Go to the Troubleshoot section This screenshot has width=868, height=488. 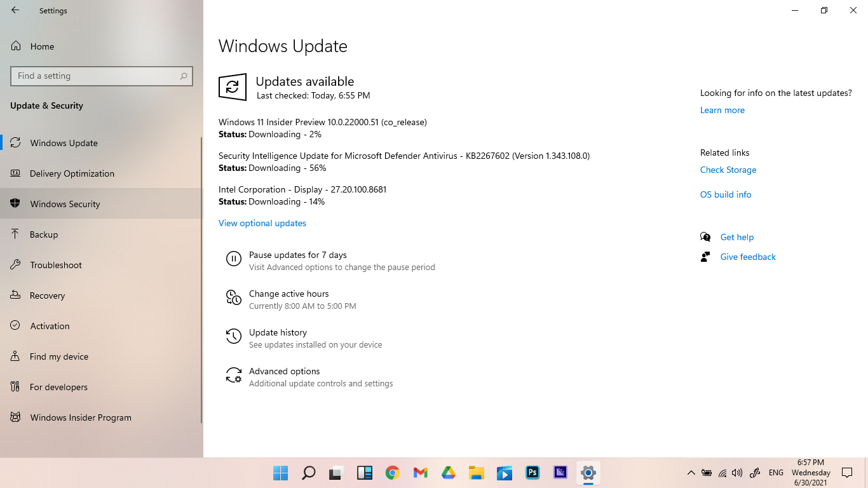[x=102, y=265]
